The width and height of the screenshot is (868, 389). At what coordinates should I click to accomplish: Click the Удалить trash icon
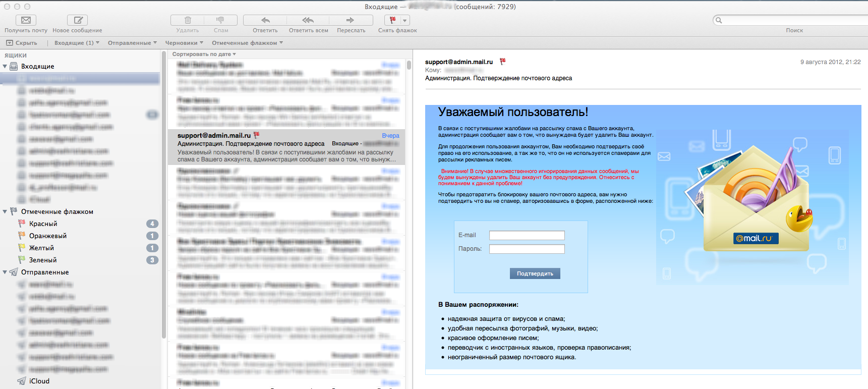point(188,20)
